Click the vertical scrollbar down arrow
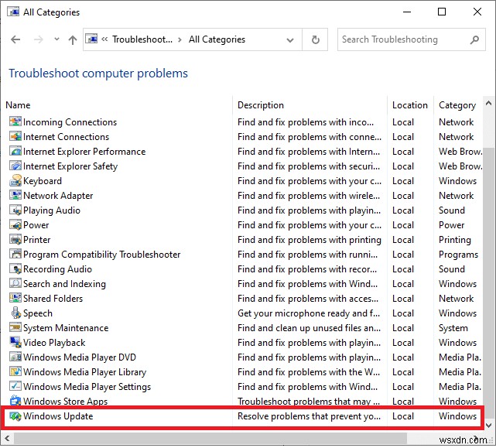 point(488,425)
